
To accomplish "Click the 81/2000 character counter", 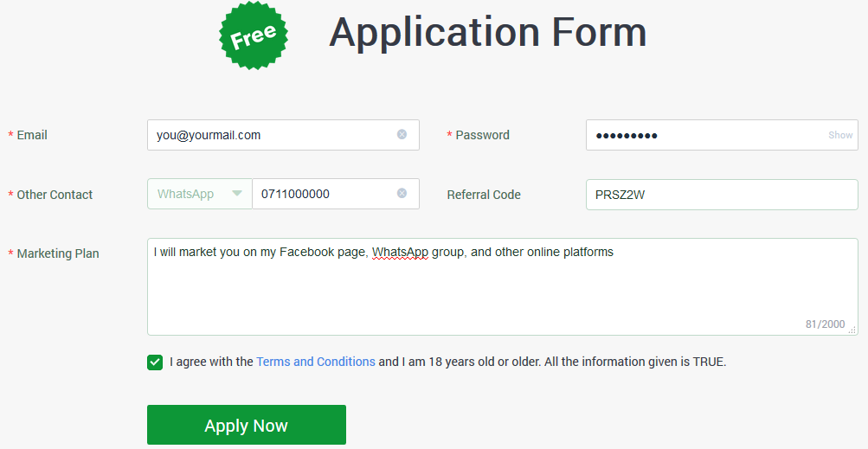I will (x=825, y=324).
